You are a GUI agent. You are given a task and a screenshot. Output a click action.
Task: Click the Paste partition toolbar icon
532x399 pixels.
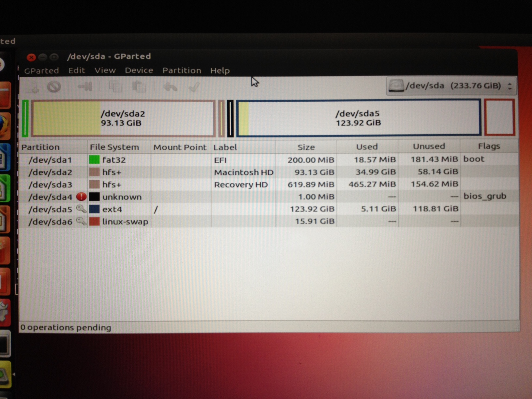click(139, 87)
